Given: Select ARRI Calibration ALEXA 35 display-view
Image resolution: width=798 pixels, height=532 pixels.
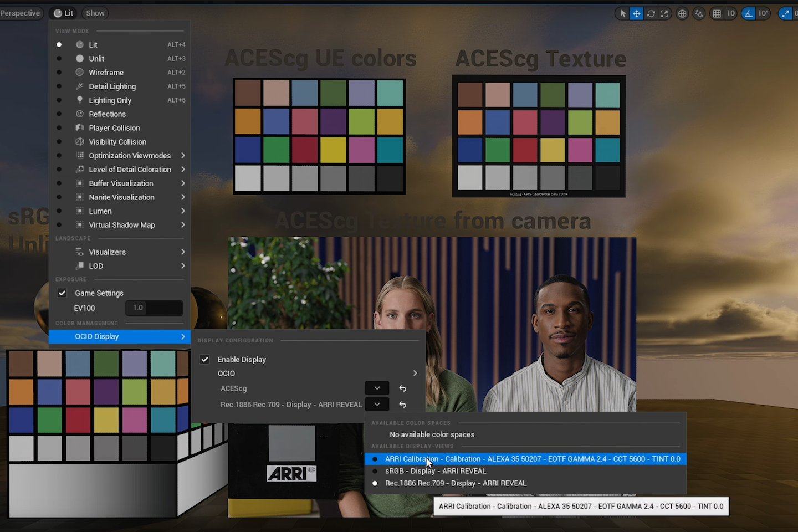Looking at the screenshot, I should click(x=525, y=459).
